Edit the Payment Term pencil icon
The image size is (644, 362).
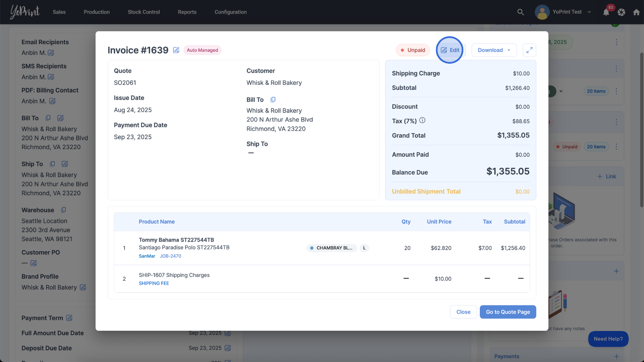pyautogui.click(x=69, y=318)
